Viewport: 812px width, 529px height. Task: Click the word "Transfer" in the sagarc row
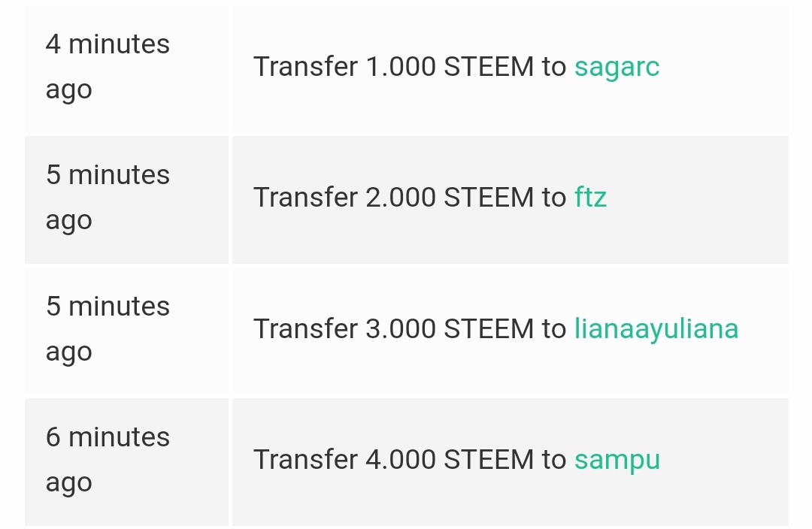[305, 67]
